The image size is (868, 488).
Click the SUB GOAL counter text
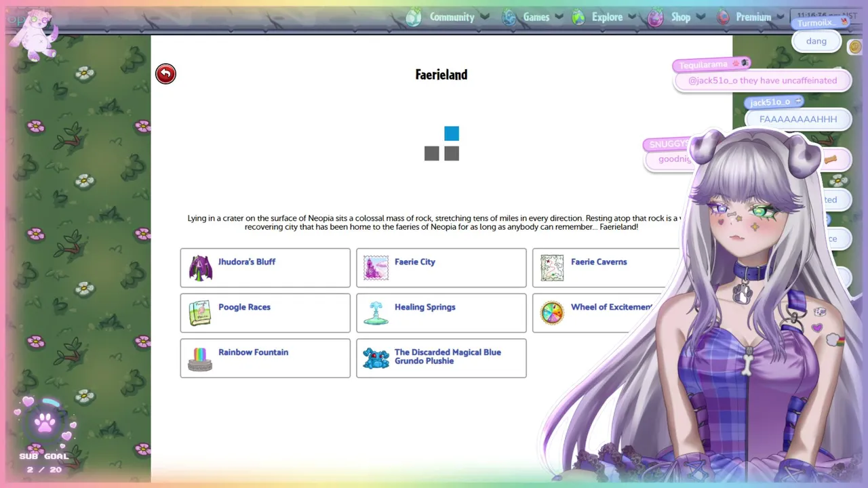(44, 463)
